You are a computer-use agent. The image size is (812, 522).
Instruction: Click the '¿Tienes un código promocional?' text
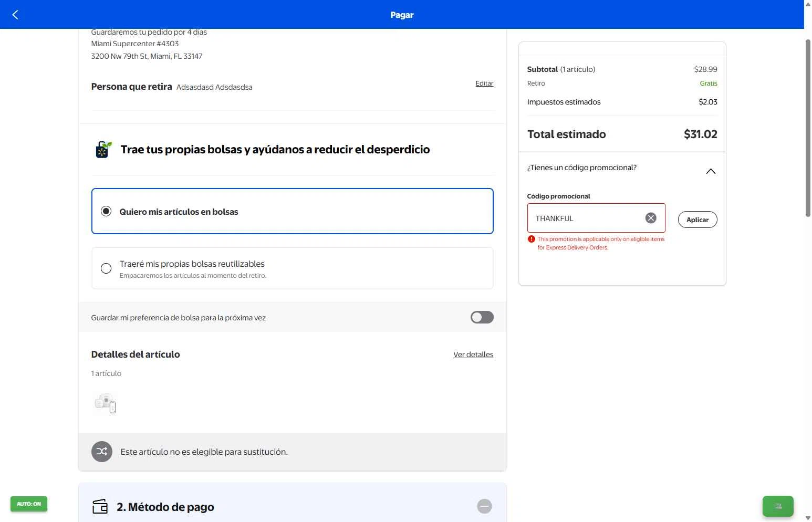[582, 168]
